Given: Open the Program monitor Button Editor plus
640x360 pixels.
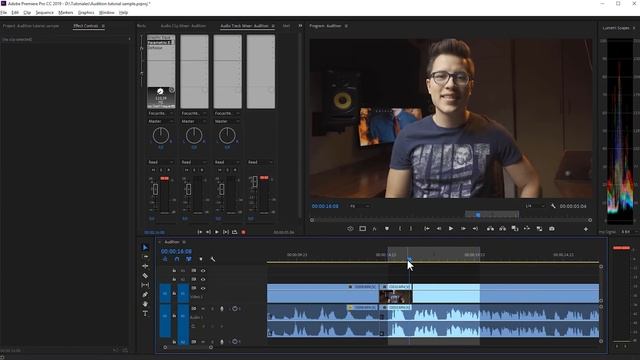Looking at the screenshot, I should (586, 229).
